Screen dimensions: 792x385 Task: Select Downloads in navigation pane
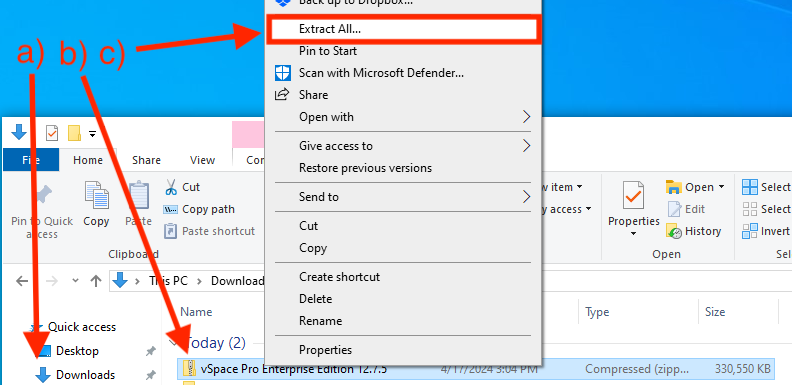click(76, 375)
